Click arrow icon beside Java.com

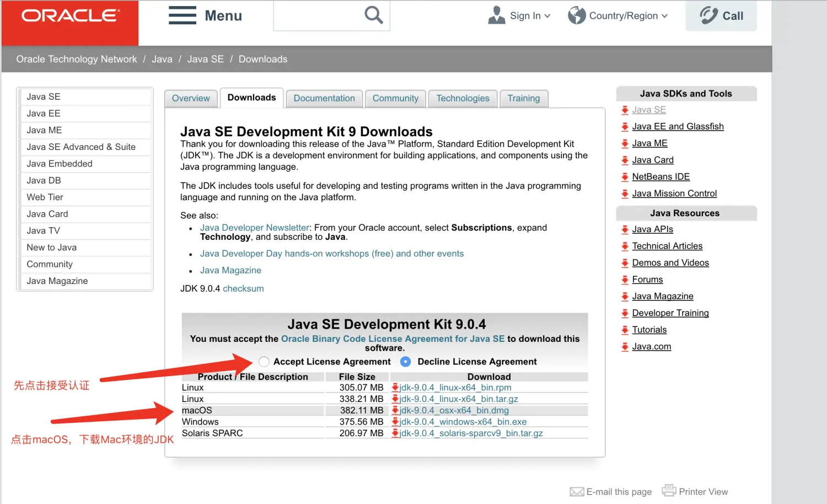pyautogui.click(x=625, y=347)
